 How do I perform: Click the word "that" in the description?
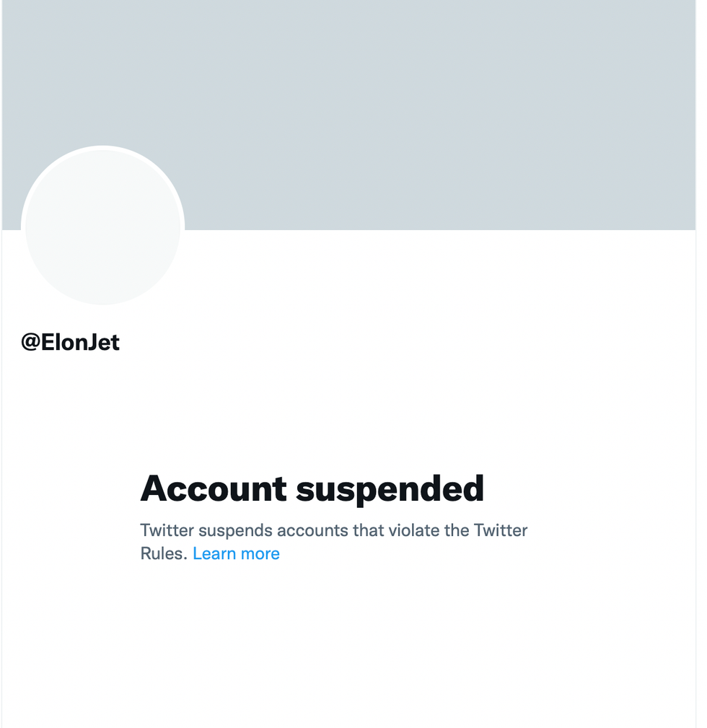pos(369,530)
